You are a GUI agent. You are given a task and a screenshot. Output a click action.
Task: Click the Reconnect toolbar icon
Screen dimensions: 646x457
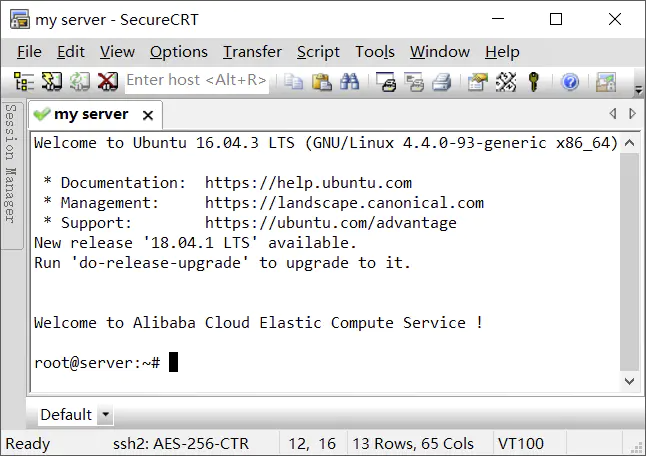(80, 81)
